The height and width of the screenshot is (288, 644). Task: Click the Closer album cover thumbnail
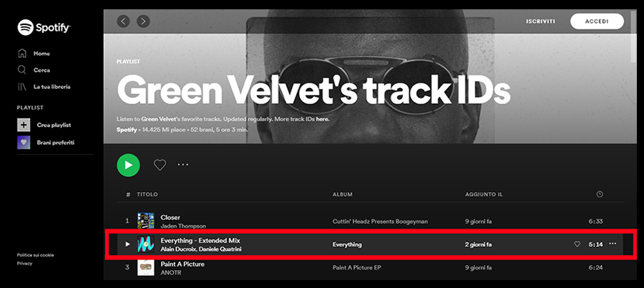(x=146, y=221)
